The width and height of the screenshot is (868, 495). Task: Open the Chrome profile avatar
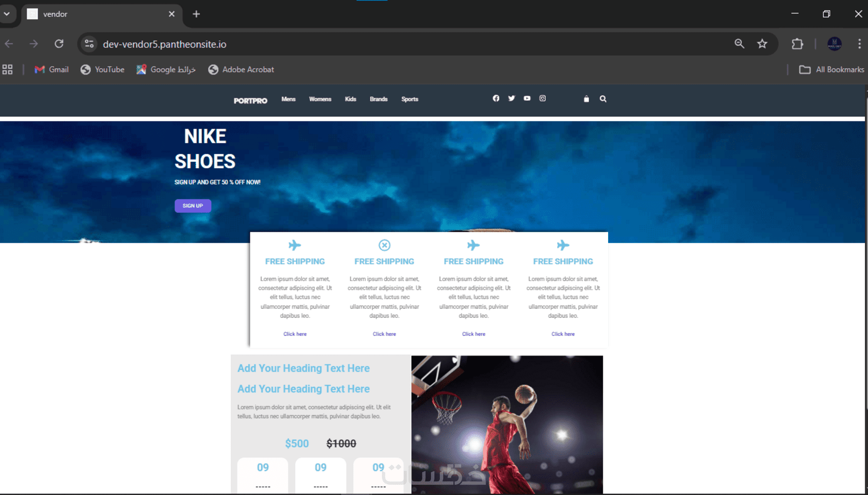(x=834, y=44)
